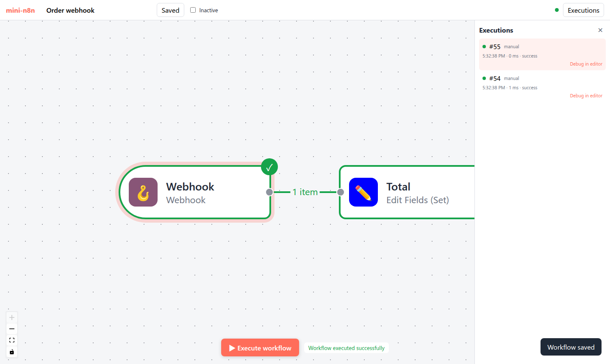Toggle the Inactive workflow checkbox
The image size is (610, 364).
click(x=193, y=10)
